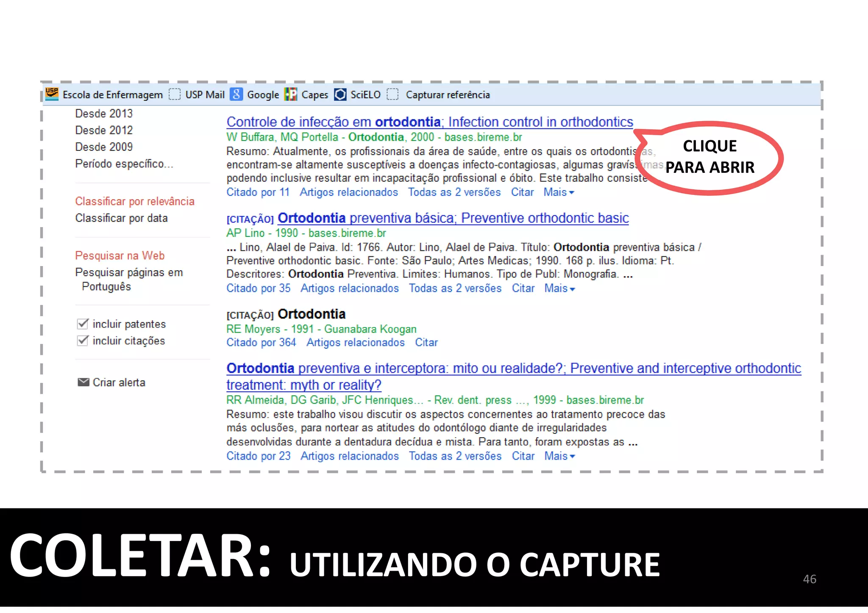The width and height of the screenshot is (868, 613).
Task: Filter results Desde 2013
Action: coord(104,114)
